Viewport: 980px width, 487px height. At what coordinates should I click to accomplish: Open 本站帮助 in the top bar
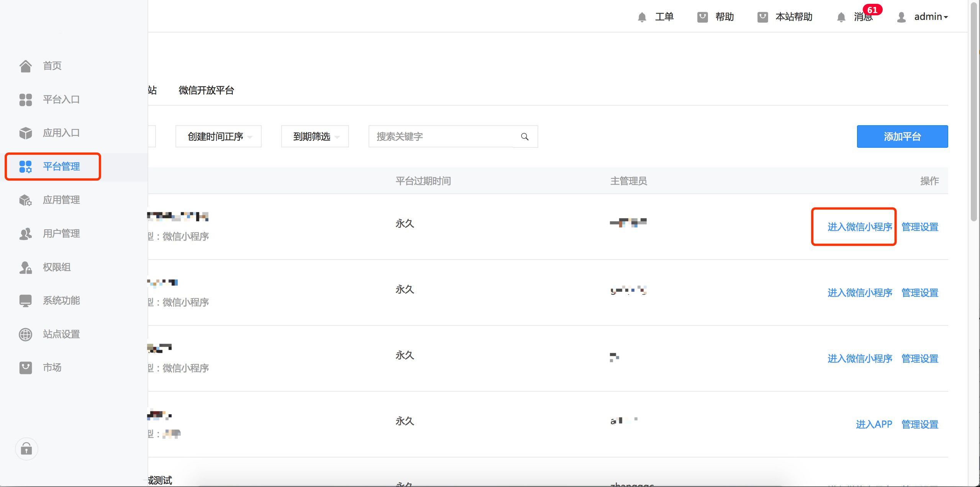(794, 17)
